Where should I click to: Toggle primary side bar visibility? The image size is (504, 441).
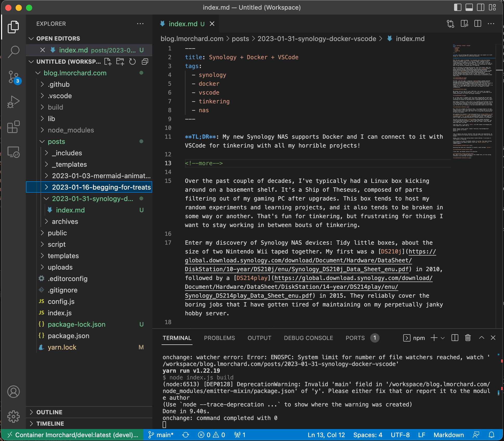pos(457,7)
